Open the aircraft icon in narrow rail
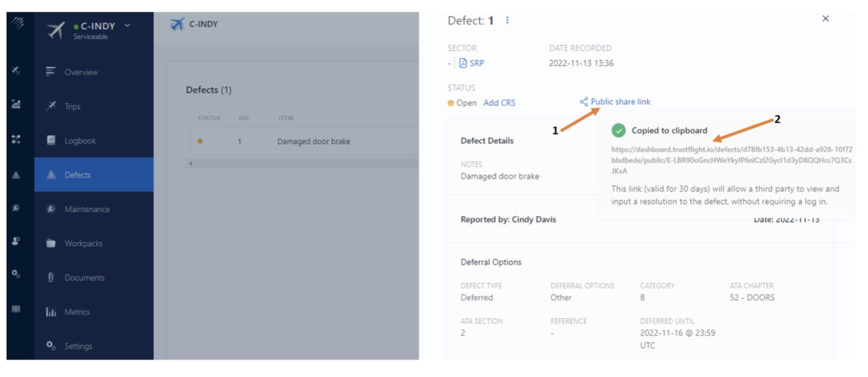 16,71
